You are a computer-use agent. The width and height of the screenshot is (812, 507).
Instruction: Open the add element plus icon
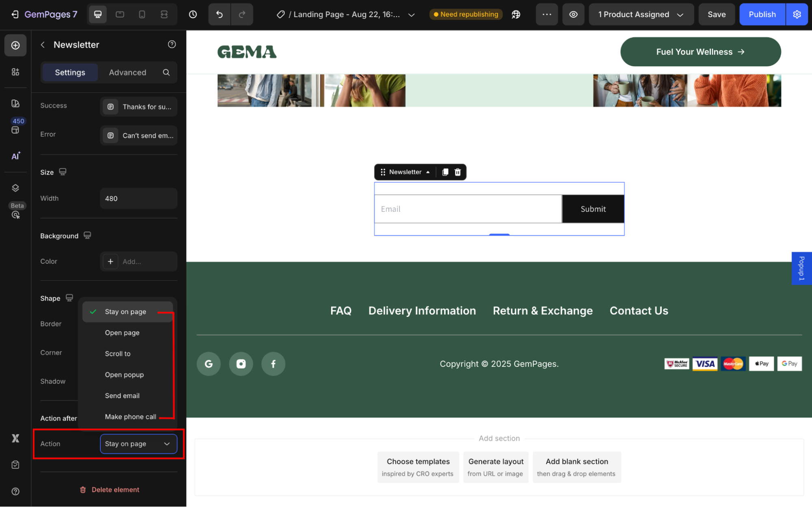point(15,45)
